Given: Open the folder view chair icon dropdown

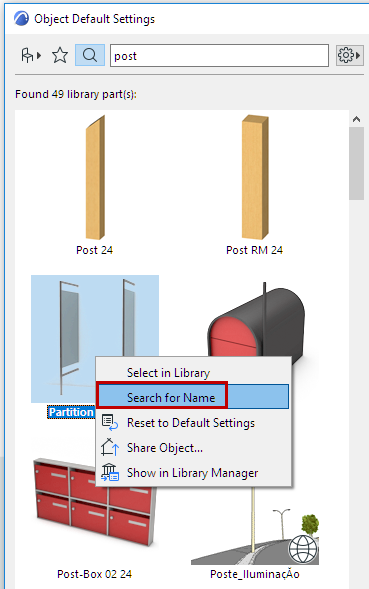Looking at the screenshot, I should coord(31,56).
